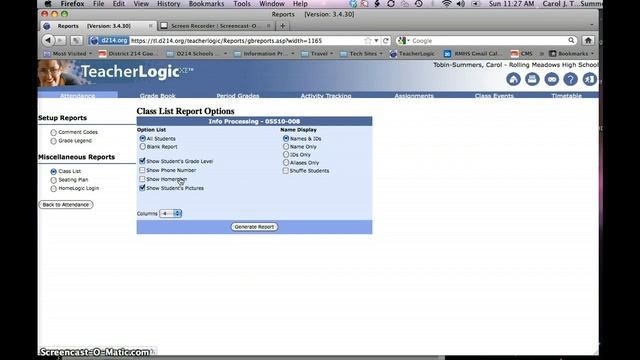
Task: Open the search engine selector dropdown
Action: pos(403,40)
